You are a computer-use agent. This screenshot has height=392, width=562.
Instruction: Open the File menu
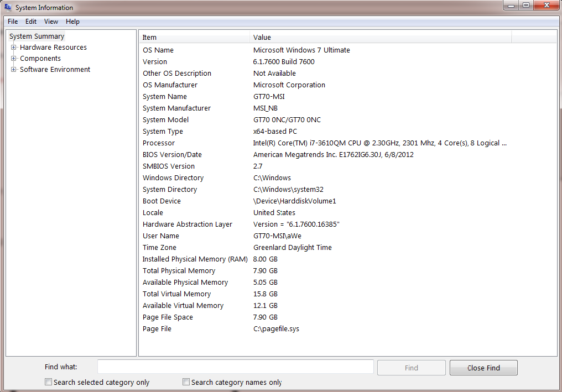click(13, 22)
